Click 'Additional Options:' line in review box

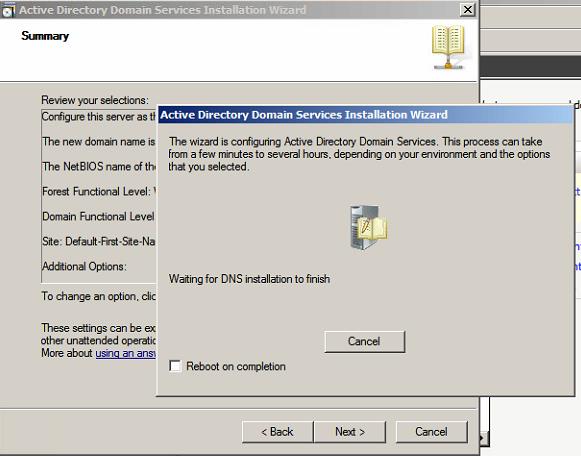pyautogui.click(x=84, y=266)
